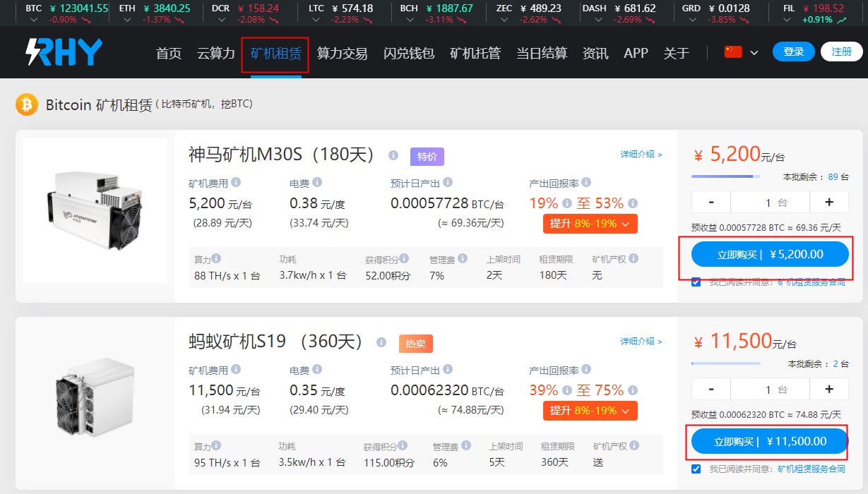Click the orange 热卖 tag
The width and height of the screenshot is (868, 494).
click(415, 343)
